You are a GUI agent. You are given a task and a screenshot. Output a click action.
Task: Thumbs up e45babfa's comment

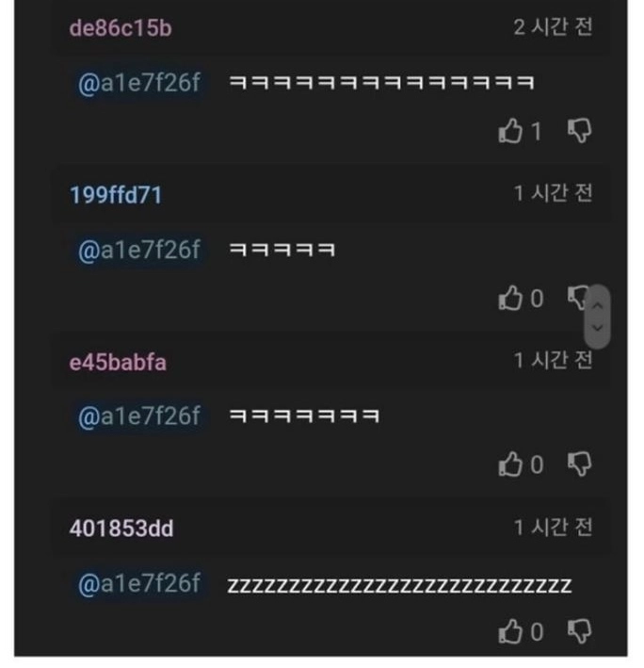[510, 464]
